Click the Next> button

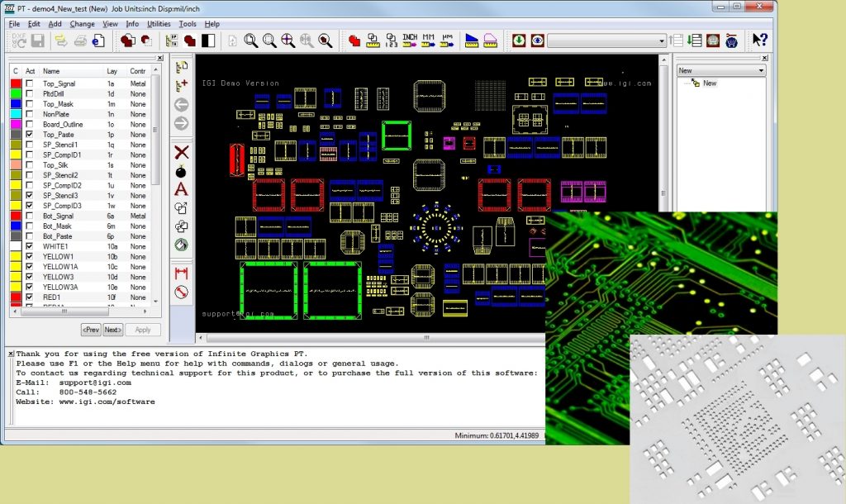pyautogui.click(x=112, y=330)
